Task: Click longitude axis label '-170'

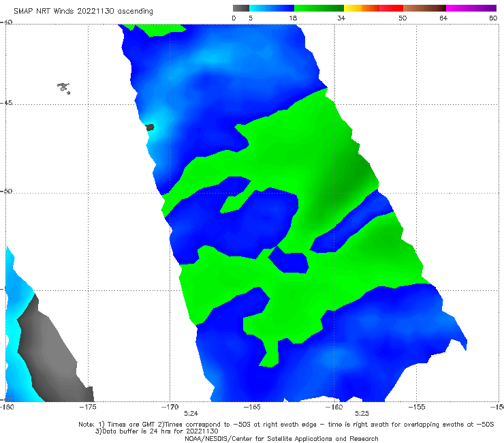Action: click(x=170, y=407)
